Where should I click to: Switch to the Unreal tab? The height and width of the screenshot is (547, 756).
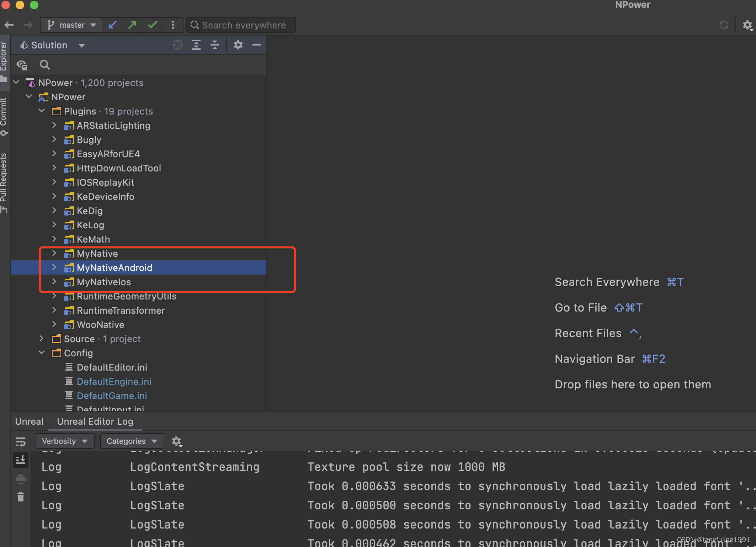click(29, 421)
